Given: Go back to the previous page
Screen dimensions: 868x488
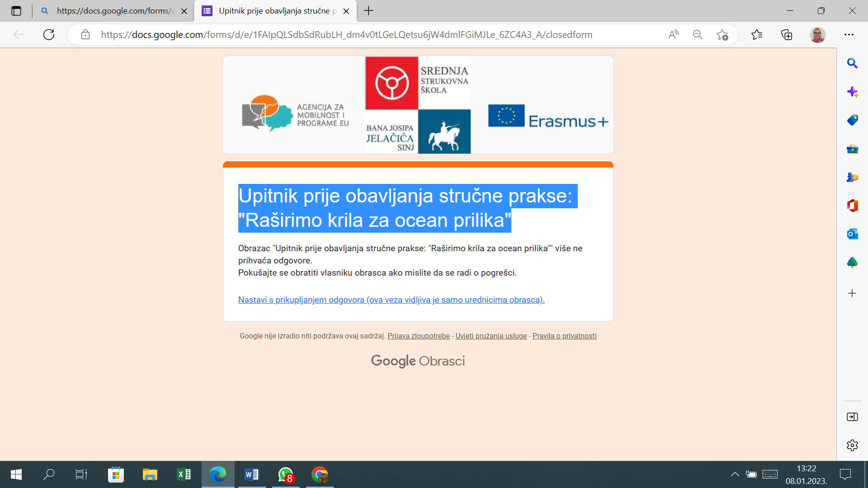Looking at the screenshot, I should pos(19,34).
